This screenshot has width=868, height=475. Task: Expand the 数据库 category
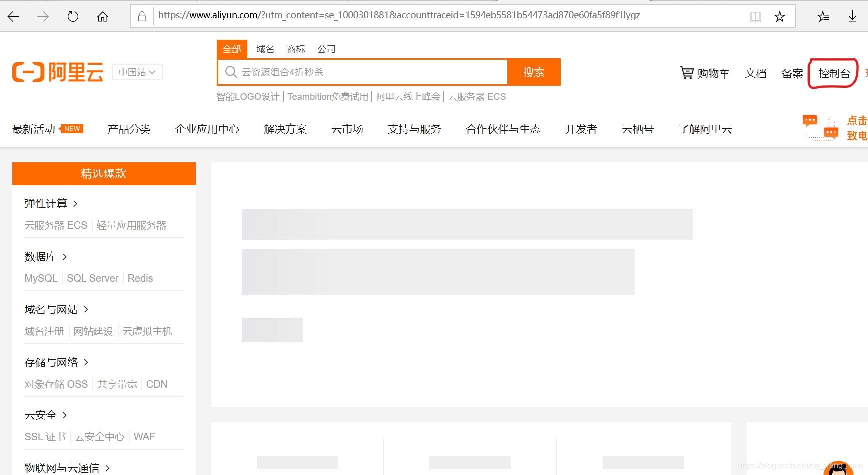(46, 257)
